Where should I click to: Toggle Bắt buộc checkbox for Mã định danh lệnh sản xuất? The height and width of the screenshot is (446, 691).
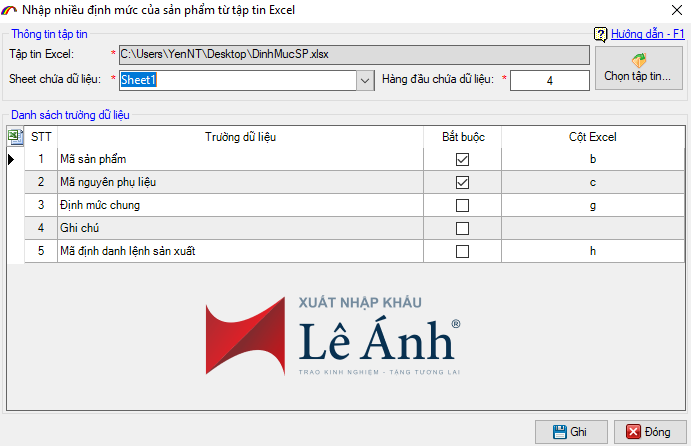462,251
